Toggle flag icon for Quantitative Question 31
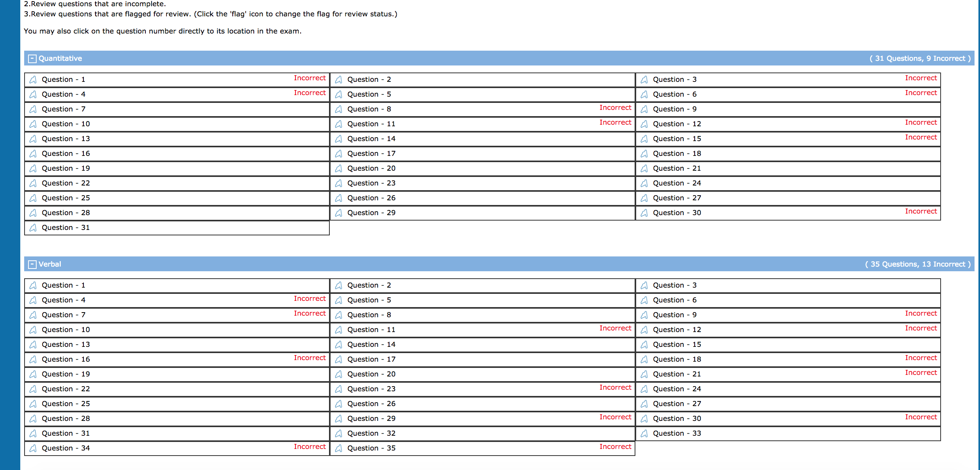 pyautogui.click(x=33, y=228)
